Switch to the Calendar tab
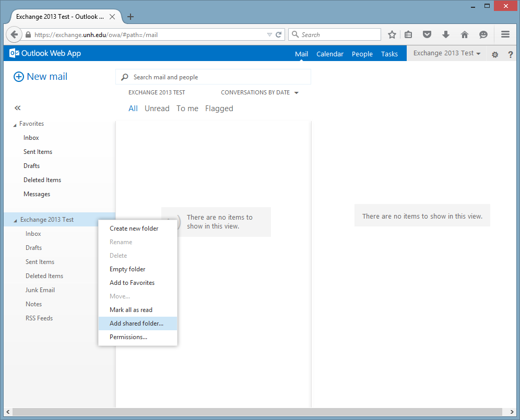520x420 pixels. (x=329, y=54)
